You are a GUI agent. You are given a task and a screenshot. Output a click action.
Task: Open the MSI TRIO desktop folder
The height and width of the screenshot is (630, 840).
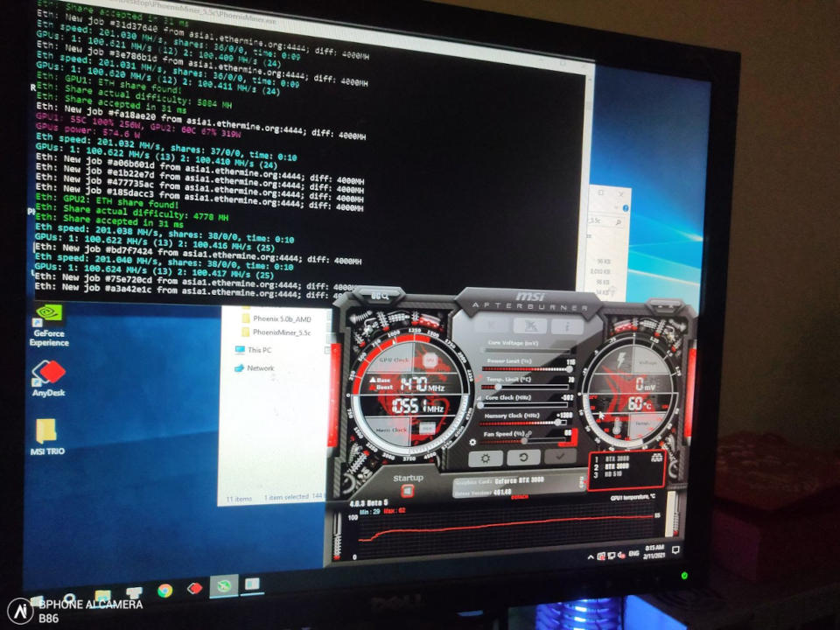[x=47, y=437]
